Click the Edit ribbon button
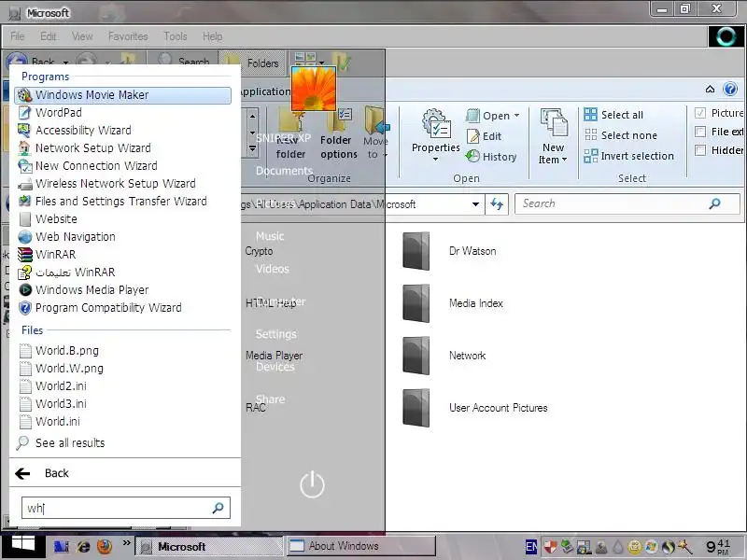Image resolution: width=747 pixels, height=560 pixels. point(484,136)
